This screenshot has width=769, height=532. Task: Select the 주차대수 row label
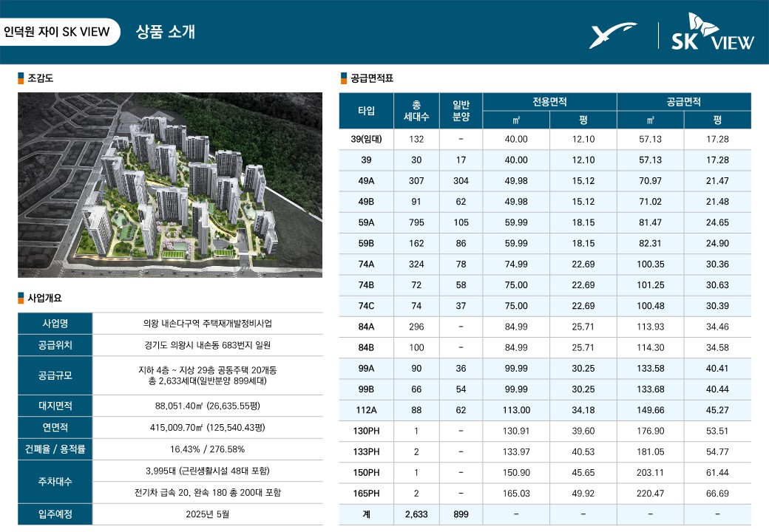[x=55, y=482]
